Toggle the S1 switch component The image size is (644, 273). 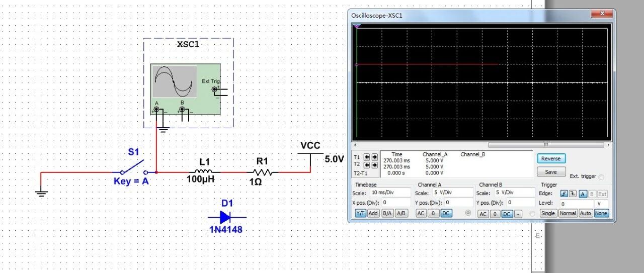tap(133, 168)
